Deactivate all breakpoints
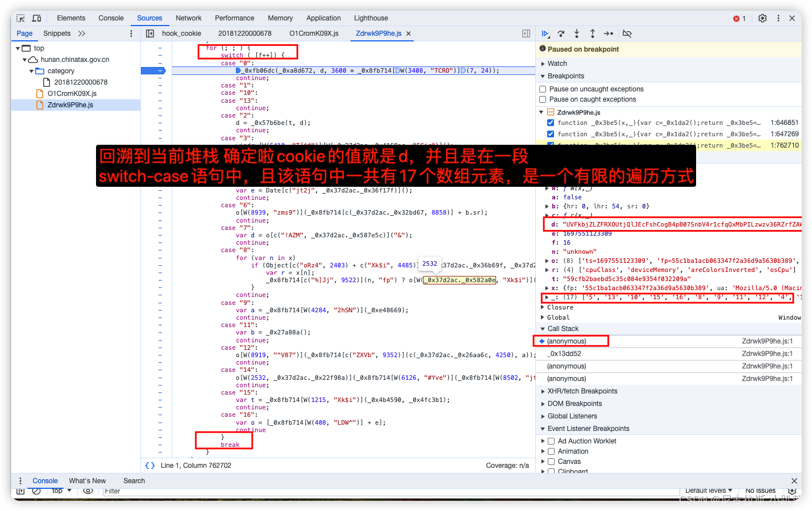Image resolution: width=812 pixels, height=511 pixels. point(627,33)
